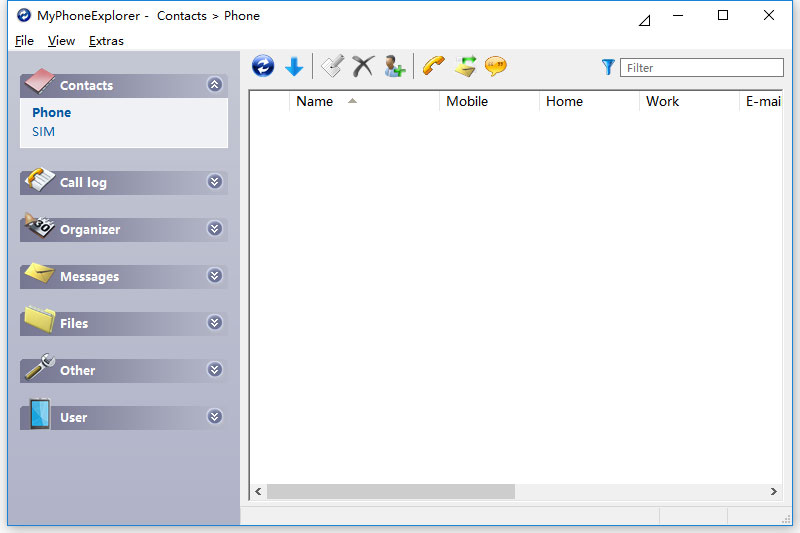This screenshot has height=533, width=800.
Task: Click the orange phone call icon
Action: pyautogui.click(x=433, y=67)
